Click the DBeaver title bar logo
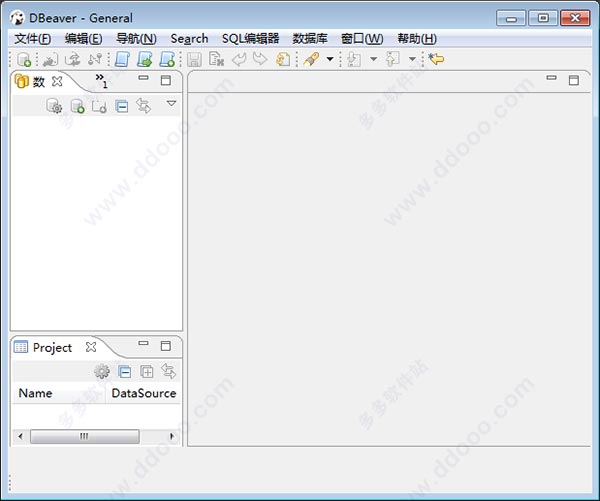Image resolution: width=600 pixels, height=501 pixels. tap(17, 18)
